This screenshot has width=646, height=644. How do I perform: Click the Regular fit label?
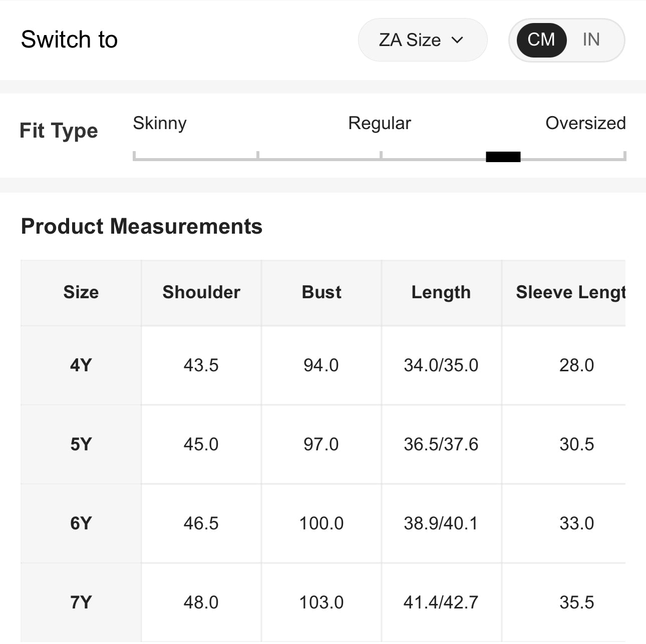pos(379,123)
